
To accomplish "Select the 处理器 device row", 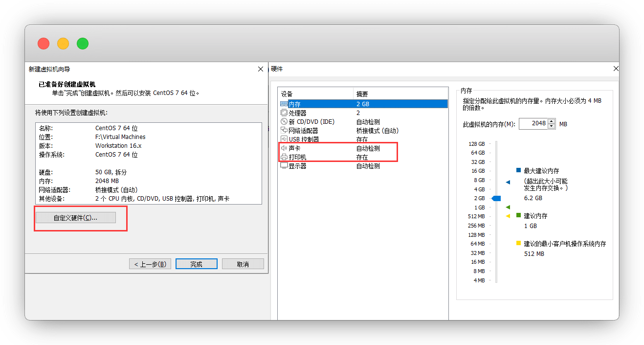I will tap(363, 113).
